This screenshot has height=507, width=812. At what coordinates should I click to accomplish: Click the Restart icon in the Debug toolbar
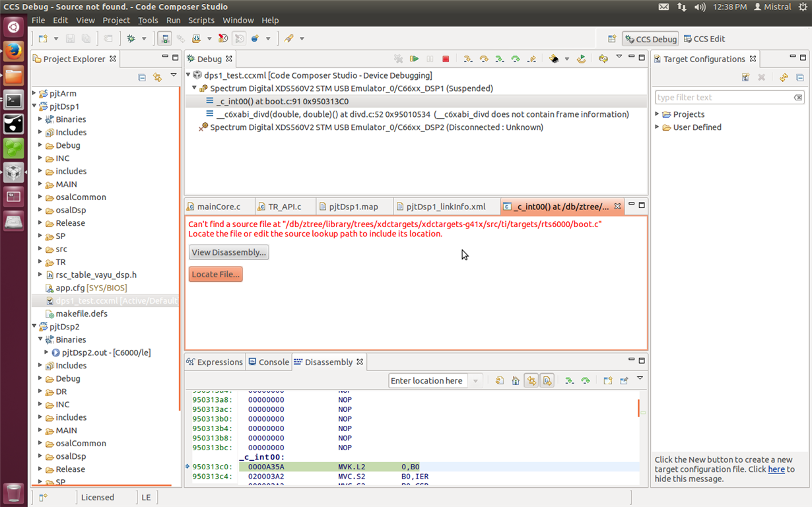[581, 59]
